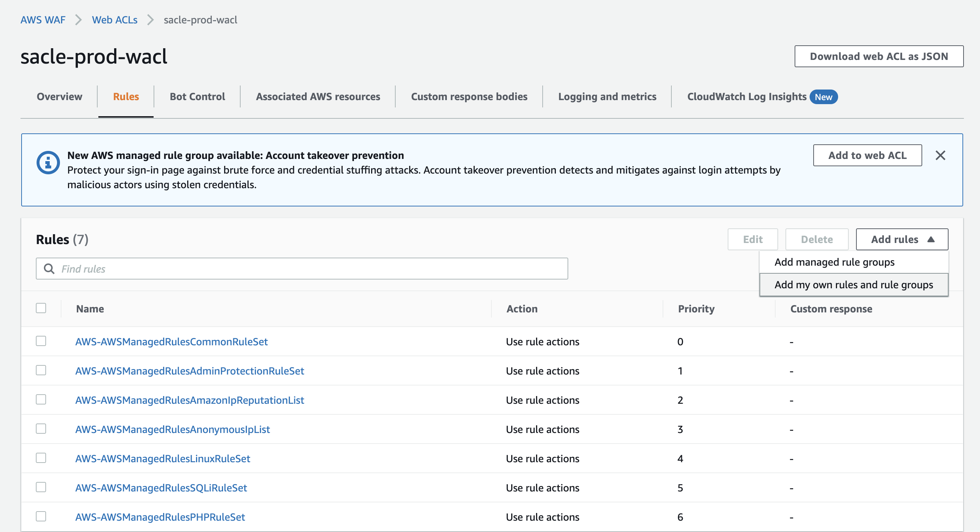Click Download web ACL as JSON button

click(x=878, y=56)
